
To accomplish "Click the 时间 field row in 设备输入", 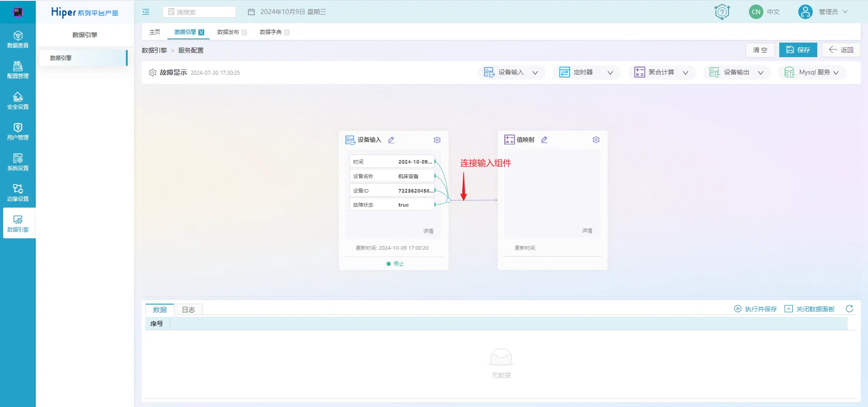I will pyautogui.click(x=392, y=162).
